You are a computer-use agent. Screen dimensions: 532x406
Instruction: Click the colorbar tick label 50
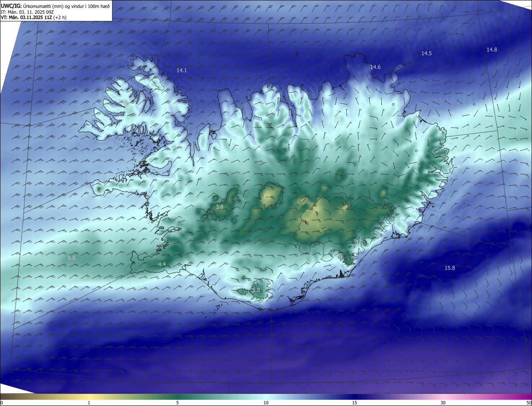click(529, 403)
